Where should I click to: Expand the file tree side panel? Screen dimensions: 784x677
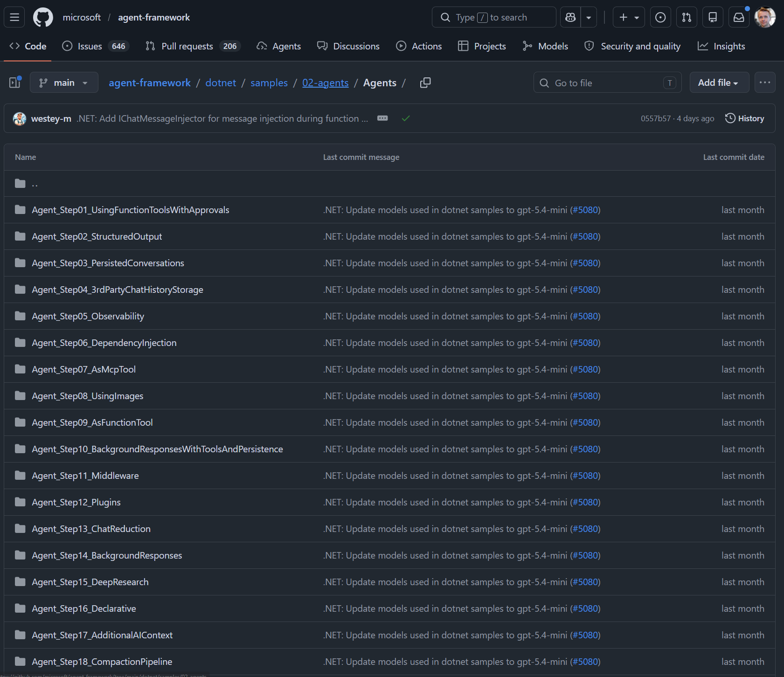(x=15, y=83)
